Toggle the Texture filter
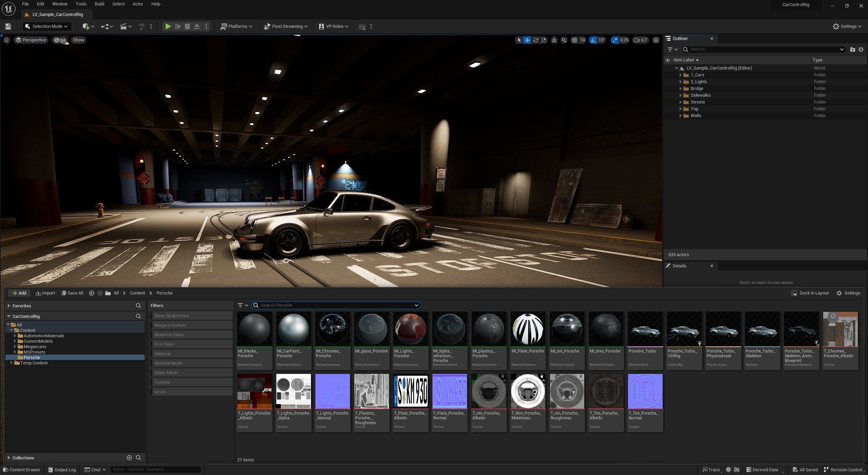This screenshot has height=475, width=868. (x=191, y=382)
